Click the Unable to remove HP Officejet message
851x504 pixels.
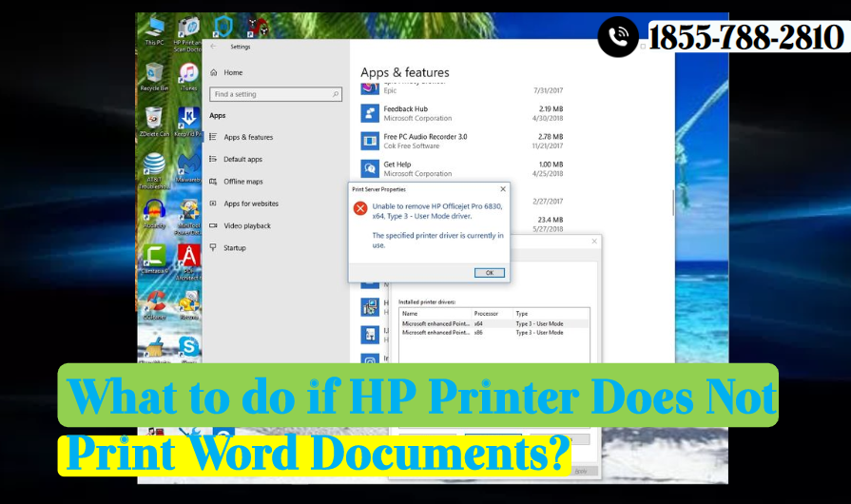coord(436,211)
